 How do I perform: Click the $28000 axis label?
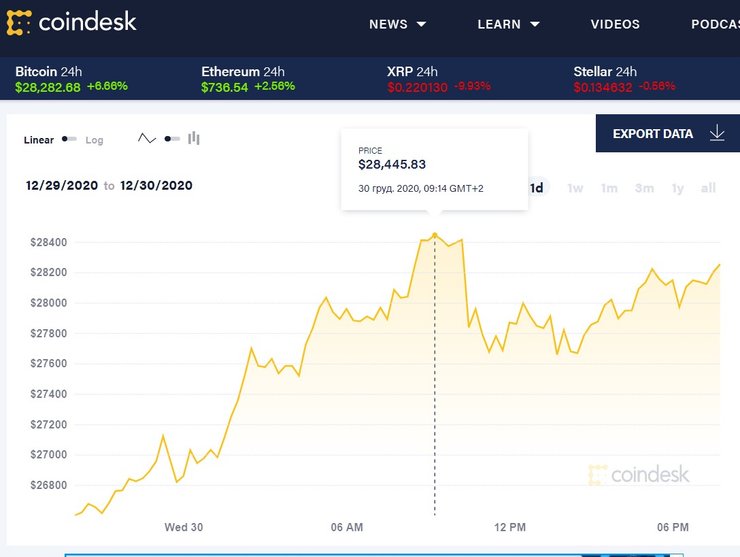(x=49, y=303)
